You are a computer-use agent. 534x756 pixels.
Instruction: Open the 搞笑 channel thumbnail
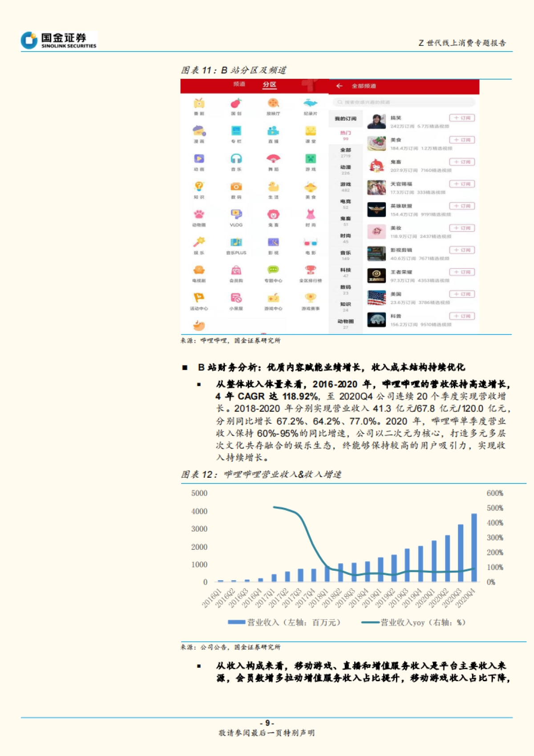pos(376,122)
